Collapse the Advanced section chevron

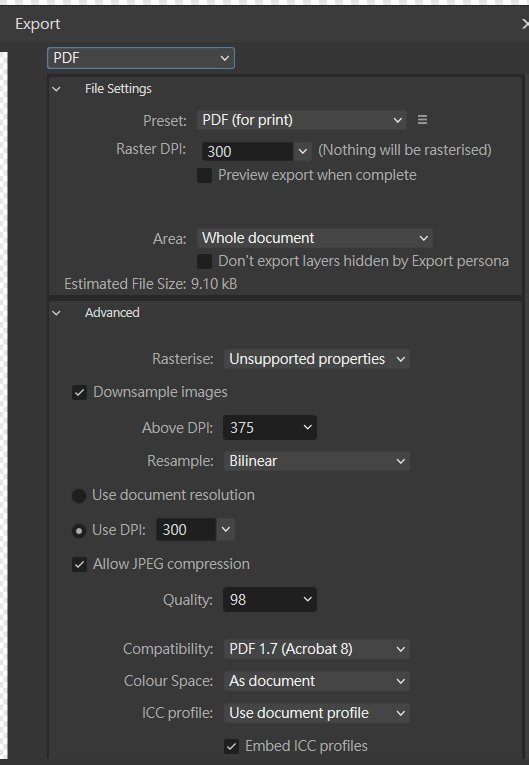tap(57, 313)
